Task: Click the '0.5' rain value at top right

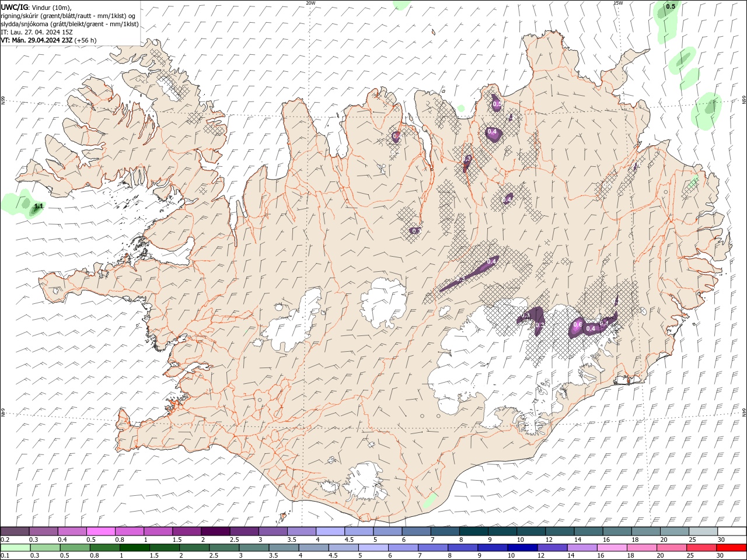Action: click(x=671, y=6)
